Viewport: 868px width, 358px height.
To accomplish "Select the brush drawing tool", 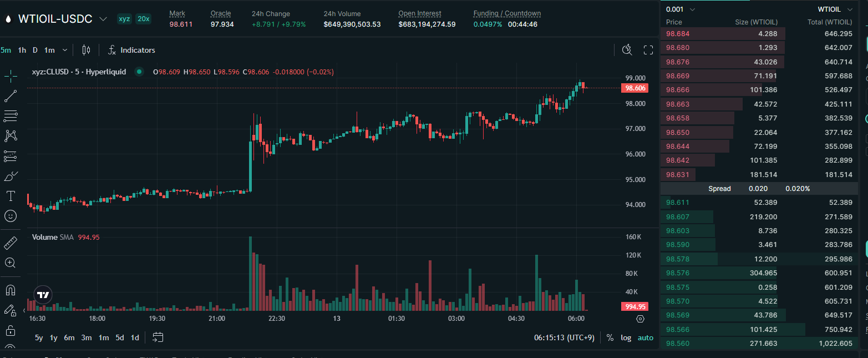I will 11,177.
